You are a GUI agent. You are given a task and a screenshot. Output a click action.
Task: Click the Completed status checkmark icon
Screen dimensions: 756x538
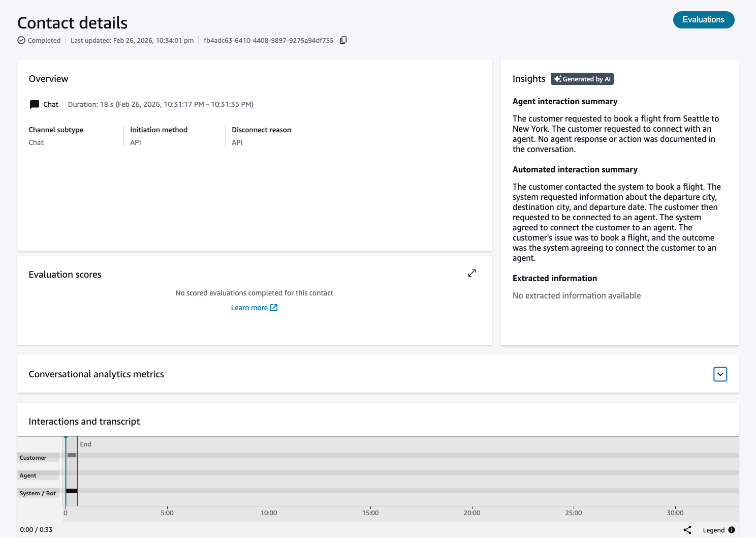tap(21, 40)
